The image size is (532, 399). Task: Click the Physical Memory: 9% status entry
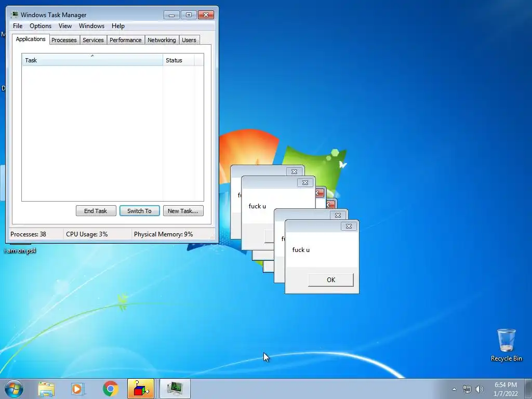point(163,234)
